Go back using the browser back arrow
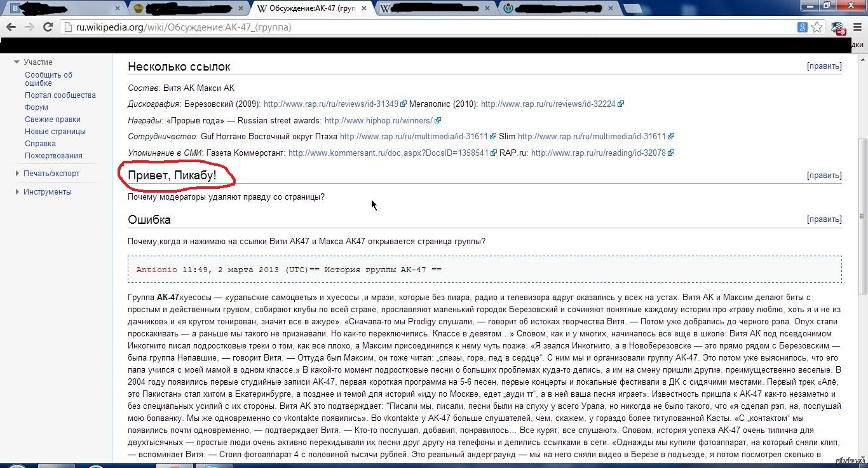This screenshot has height=468, width=868. (x=11, y=27)
